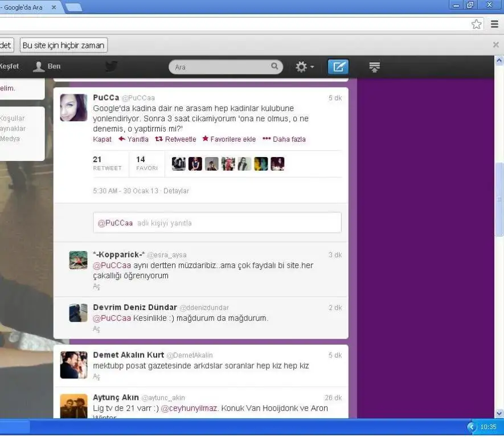Click the download tray icon in navbar

tap(375, 67)
